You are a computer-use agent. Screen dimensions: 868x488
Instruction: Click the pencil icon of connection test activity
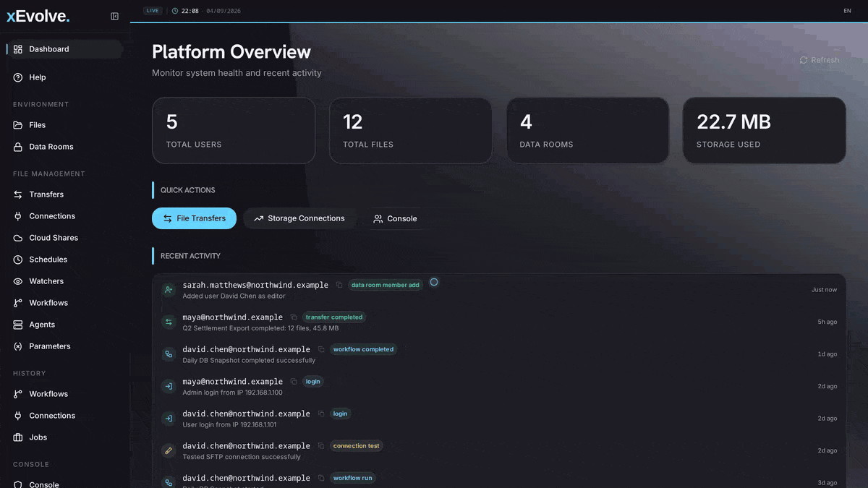(169, 450)
